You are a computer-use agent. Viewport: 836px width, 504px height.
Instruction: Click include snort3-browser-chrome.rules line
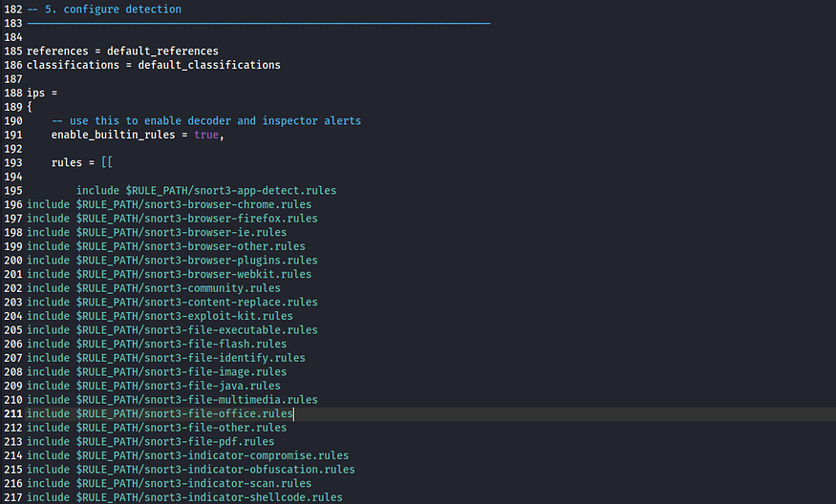169,204
